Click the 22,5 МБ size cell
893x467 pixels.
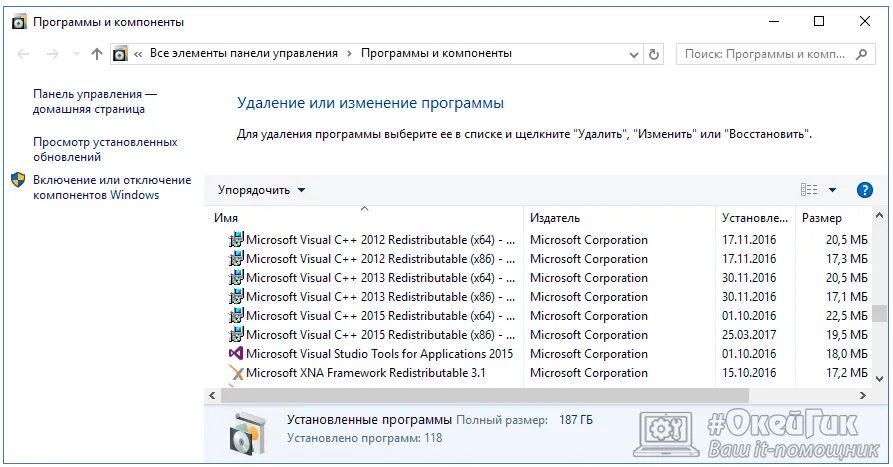point(847,316)
